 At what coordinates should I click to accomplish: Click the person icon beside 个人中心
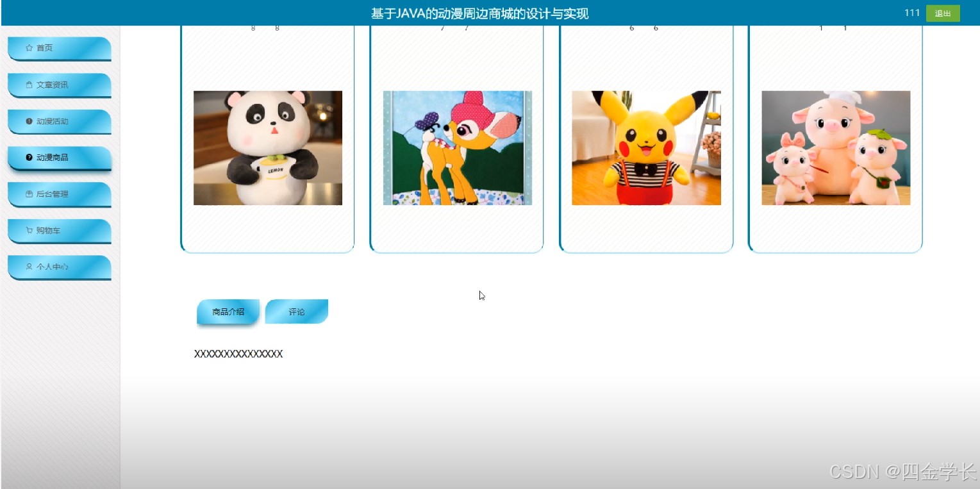29,267
